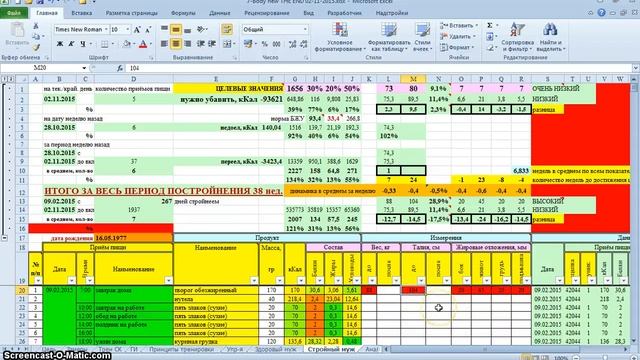Click the increase decimal icon
640x360 pixels.
point(292,44)
